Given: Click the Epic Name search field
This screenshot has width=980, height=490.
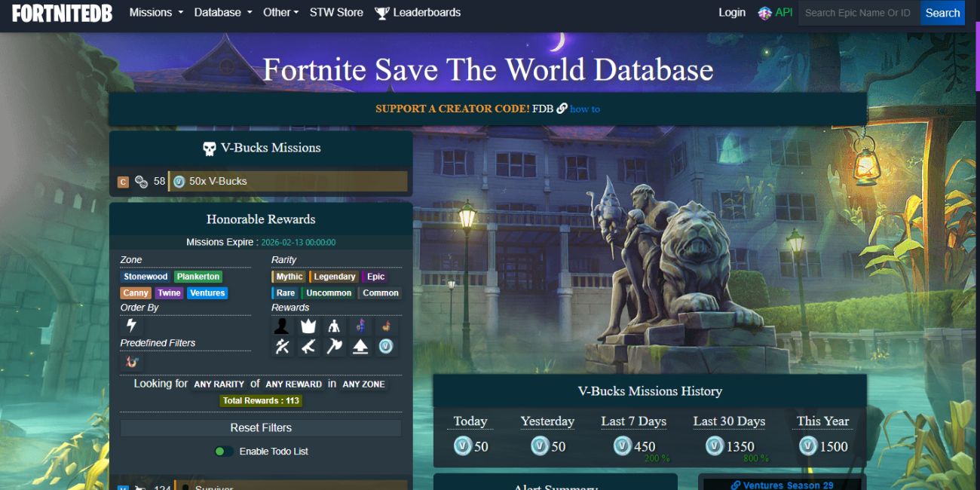Looking at the screenshot, I should (858, 12).
